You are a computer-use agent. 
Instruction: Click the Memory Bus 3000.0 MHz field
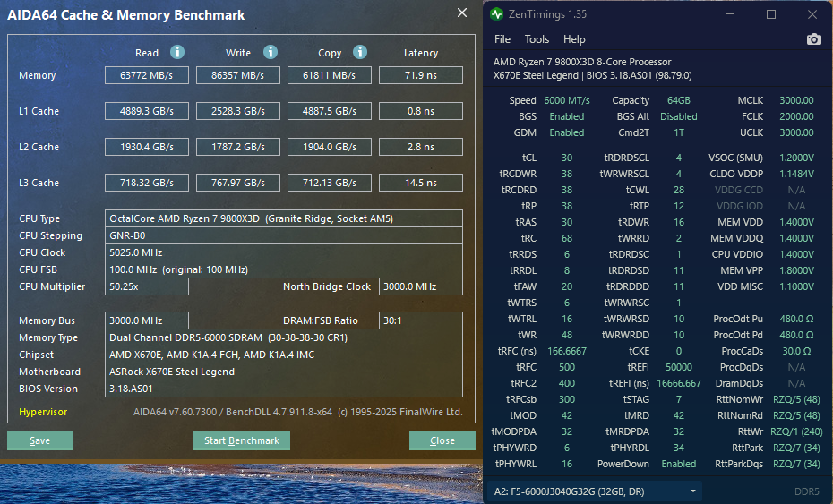[x=147, y=320]
